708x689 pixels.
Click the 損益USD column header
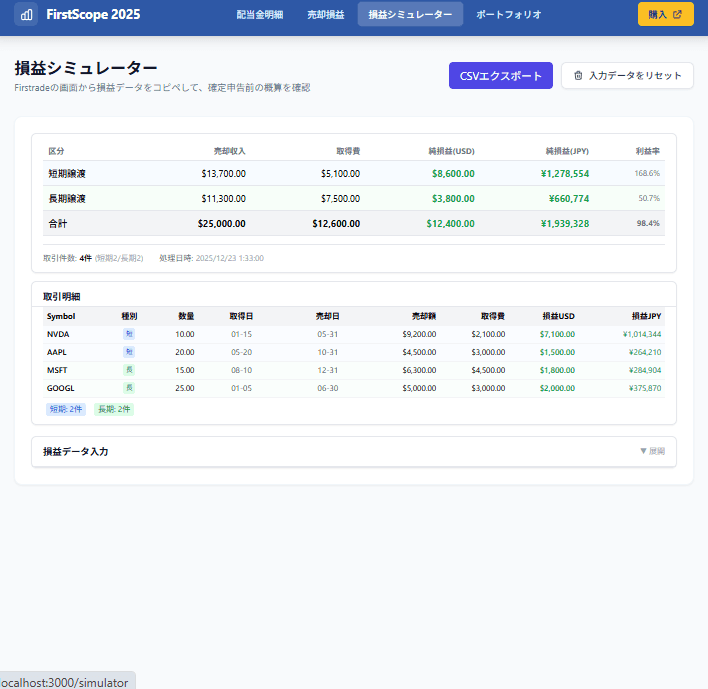(558, 316)
